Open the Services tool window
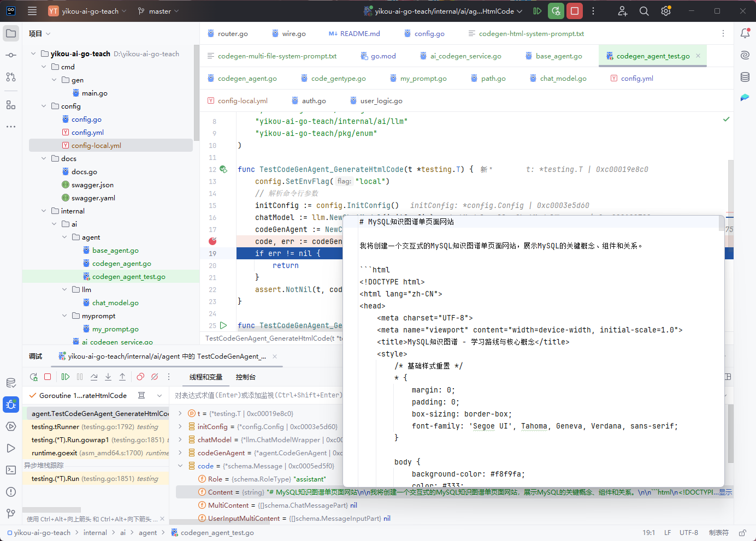This screenshot has width=756, height=541. tap(11, 426)
